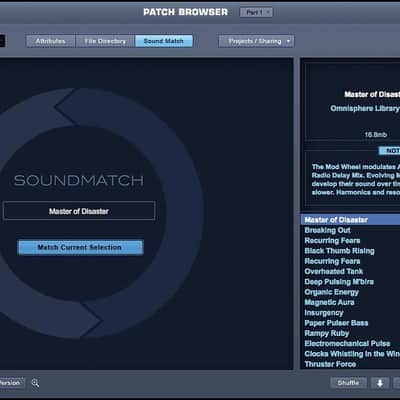Viewport: 400px width, 400px height.
Task: Select Magnetic Aura patch
Action: (x=350, y=302)
